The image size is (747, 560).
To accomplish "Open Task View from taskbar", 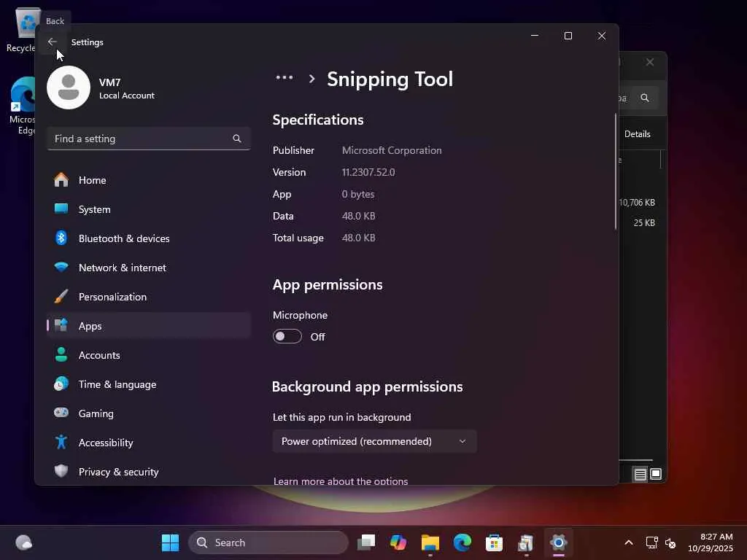I will coord(366,542).
